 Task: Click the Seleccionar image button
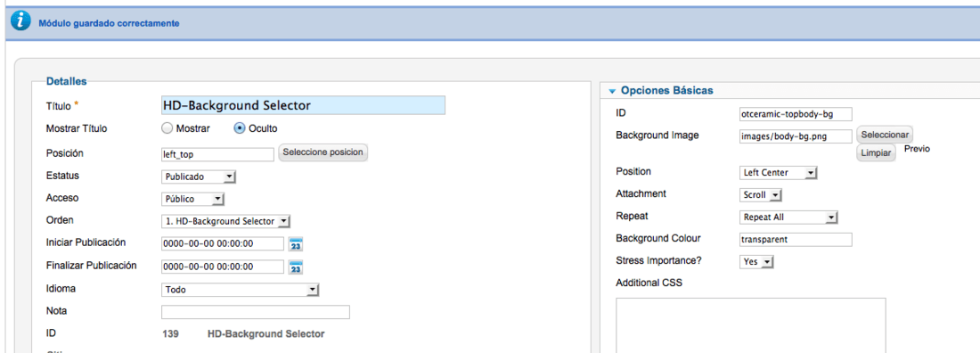(885, 135)
